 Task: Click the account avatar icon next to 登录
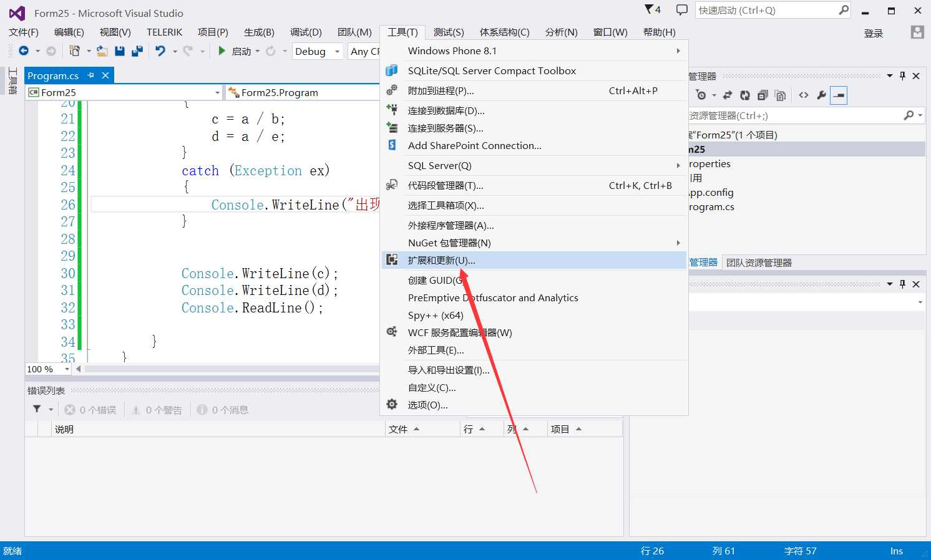[917, 32]
